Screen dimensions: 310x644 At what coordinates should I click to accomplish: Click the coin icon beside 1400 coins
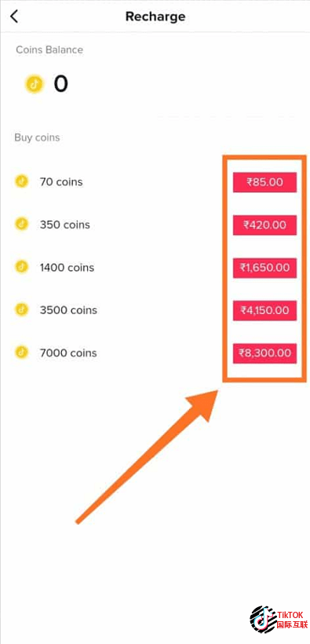22,267
